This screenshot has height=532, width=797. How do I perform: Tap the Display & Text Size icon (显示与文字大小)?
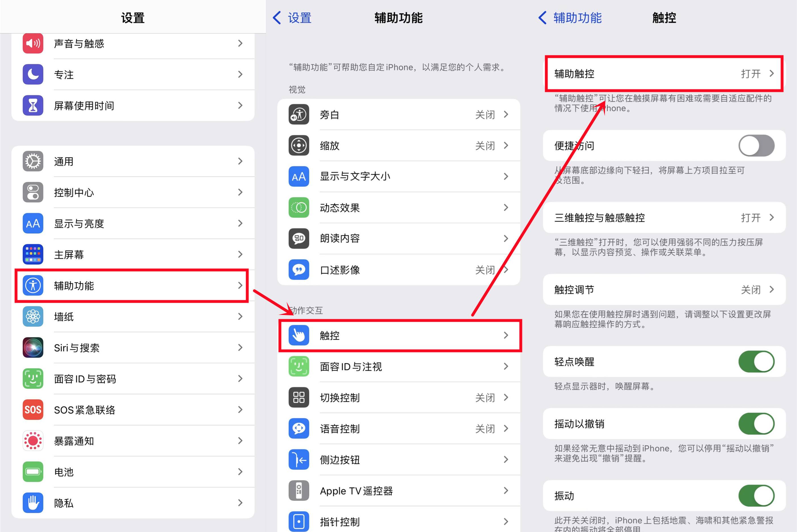coord(299,176)
